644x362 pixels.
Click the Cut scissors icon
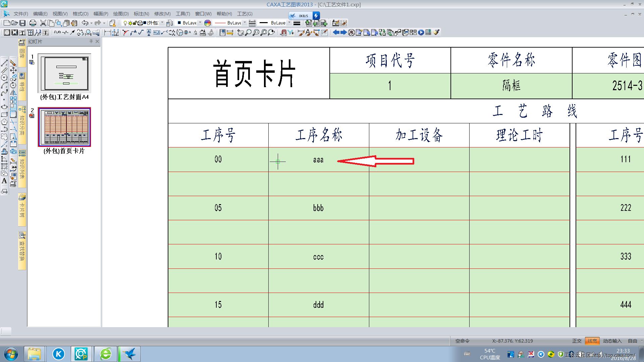click(x=43, y=23)
